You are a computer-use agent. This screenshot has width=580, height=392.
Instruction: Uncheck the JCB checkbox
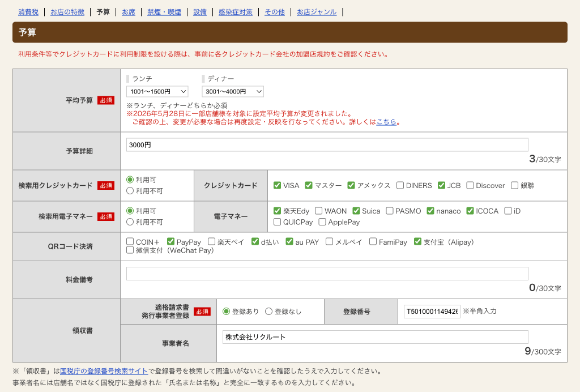[x=441, y=185]
